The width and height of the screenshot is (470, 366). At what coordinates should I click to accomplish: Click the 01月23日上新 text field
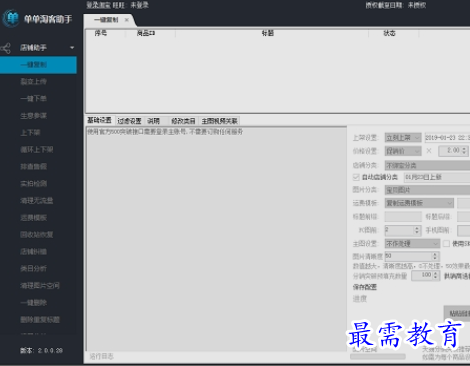pos(437,177)
